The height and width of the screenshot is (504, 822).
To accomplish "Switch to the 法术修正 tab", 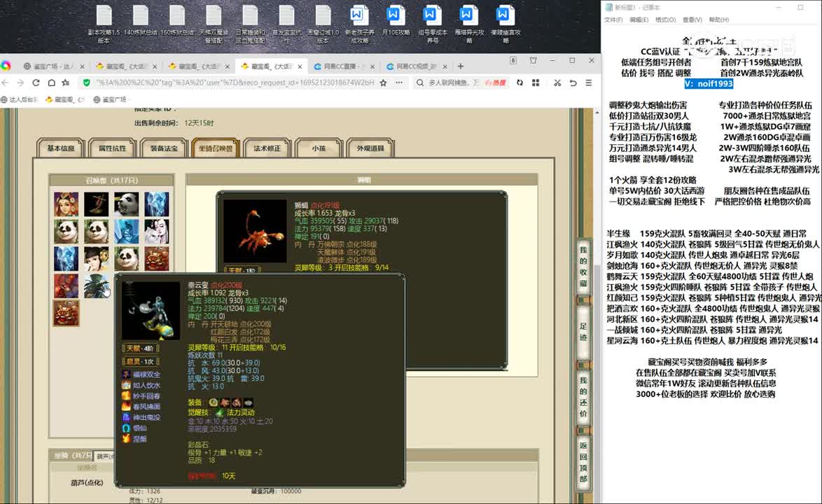I will tap(267, 148).
